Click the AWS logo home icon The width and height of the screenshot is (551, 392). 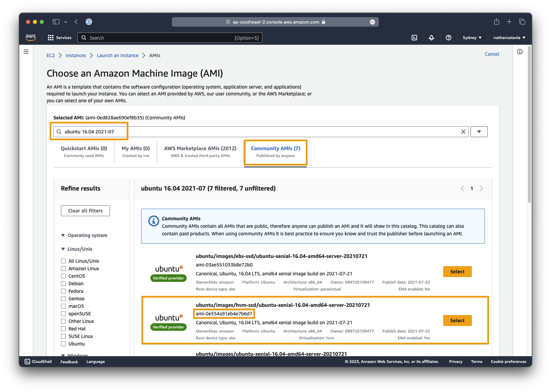point(30,37)
